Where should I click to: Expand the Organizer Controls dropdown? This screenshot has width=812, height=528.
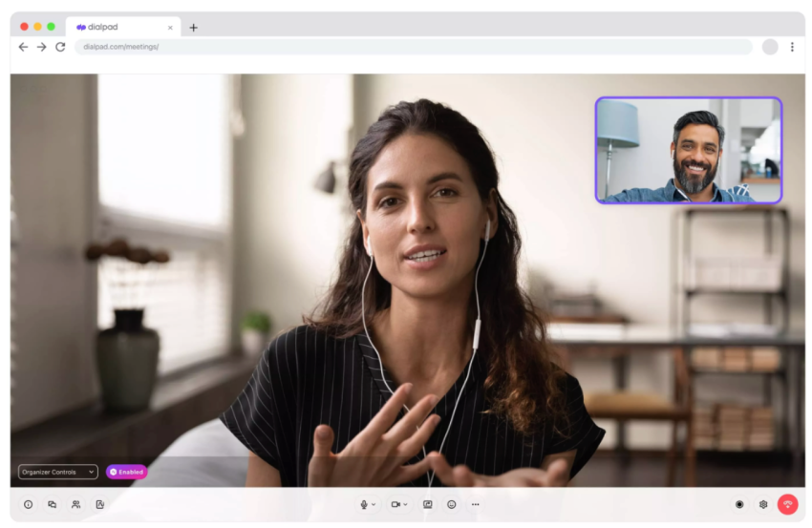click(58, 472)
